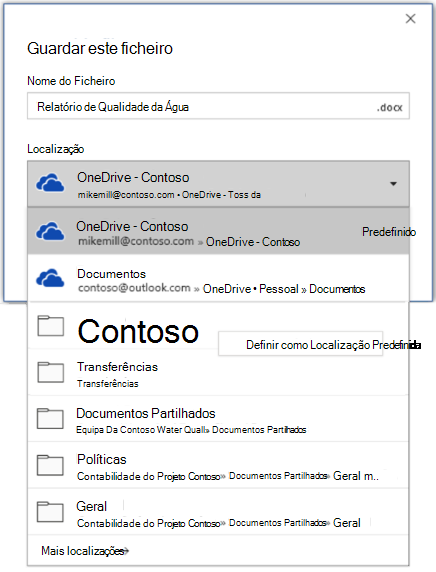Viewport: 436px width, 572px height.
Task: Click Definir como Localização Predefinida
Action: coord(301,344)
